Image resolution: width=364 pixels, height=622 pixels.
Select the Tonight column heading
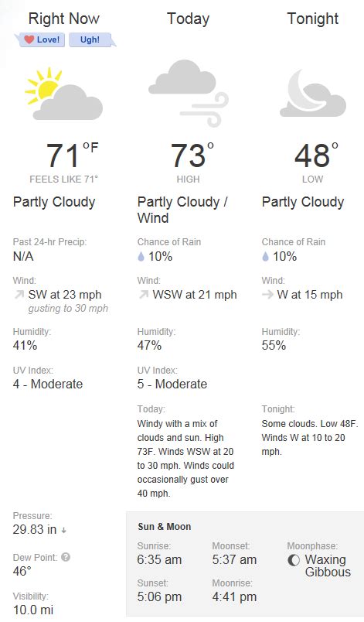(x=312, y=19)
